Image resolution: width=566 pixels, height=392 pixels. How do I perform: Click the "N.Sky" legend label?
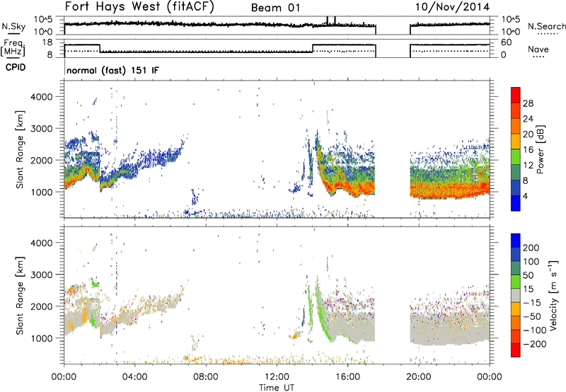(13, 26)
